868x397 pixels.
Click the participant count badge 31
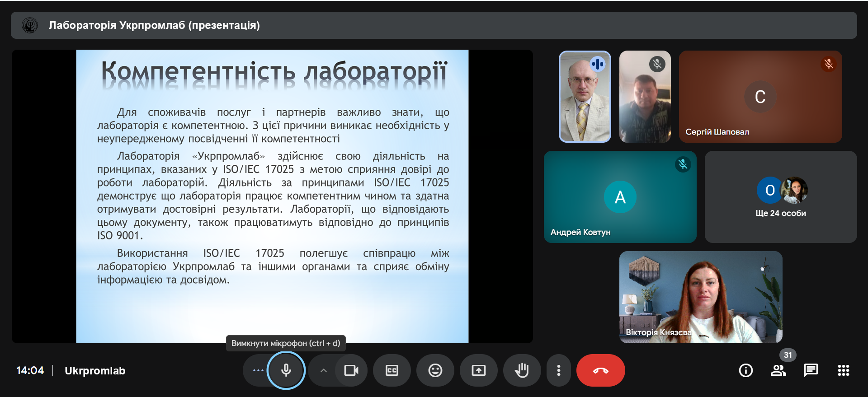click(788, 355)
